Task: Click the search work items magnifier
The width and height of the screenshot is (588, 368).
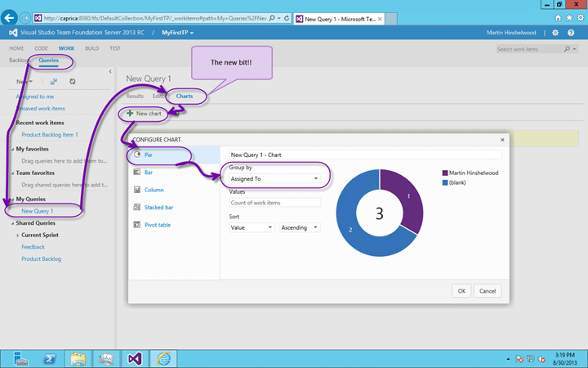Action: pos(567,49)
